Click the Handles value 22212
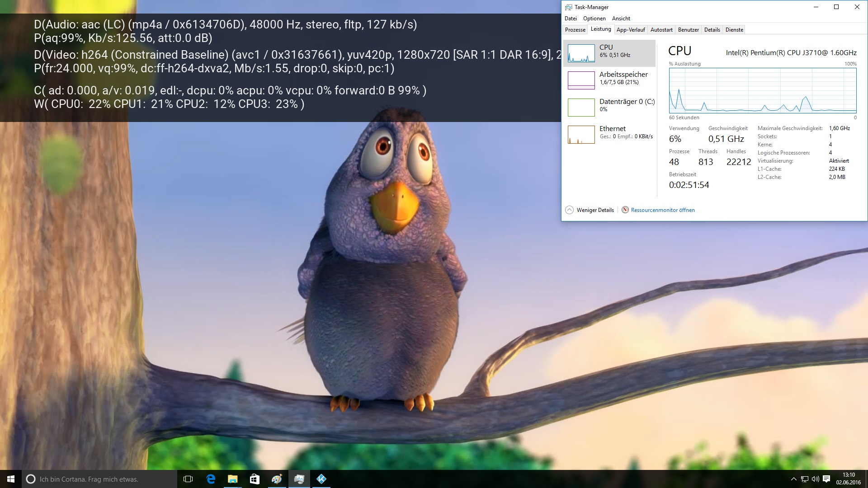 [x=739, y=162]
